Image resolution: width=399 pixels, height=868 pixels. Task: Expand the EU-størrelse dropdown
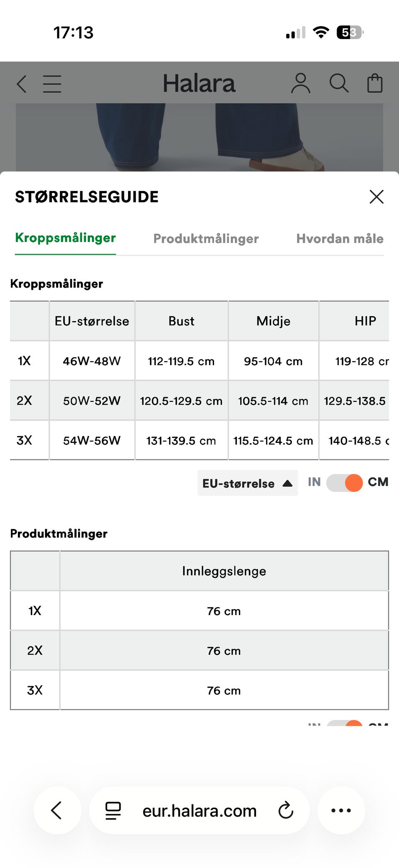click(248, 483)
